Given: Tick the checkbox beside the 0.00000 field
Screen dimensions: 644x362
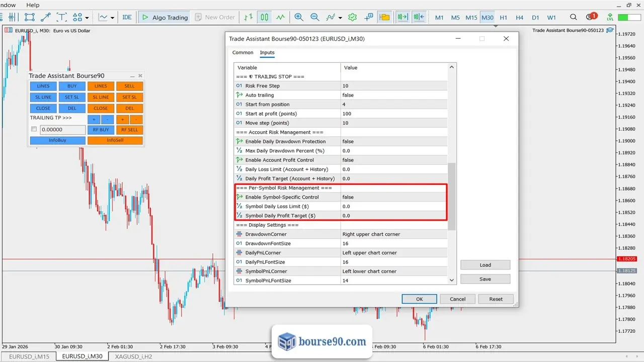Looking at the screenshot, I should [34, 129].
